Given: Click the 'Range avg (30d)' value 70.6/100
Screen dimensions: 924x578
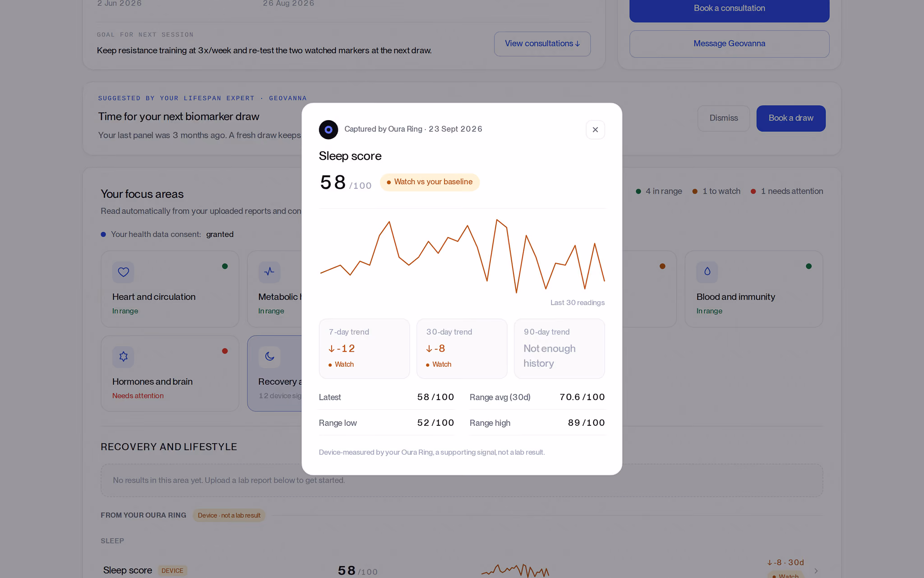Looking at the screenshot, I should click(582, 397).
